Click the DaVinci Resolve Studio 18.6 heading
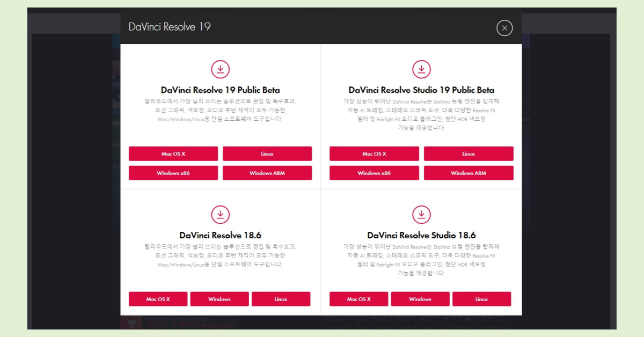This screenshot has height=337, width=644. (x=421, y=236)
